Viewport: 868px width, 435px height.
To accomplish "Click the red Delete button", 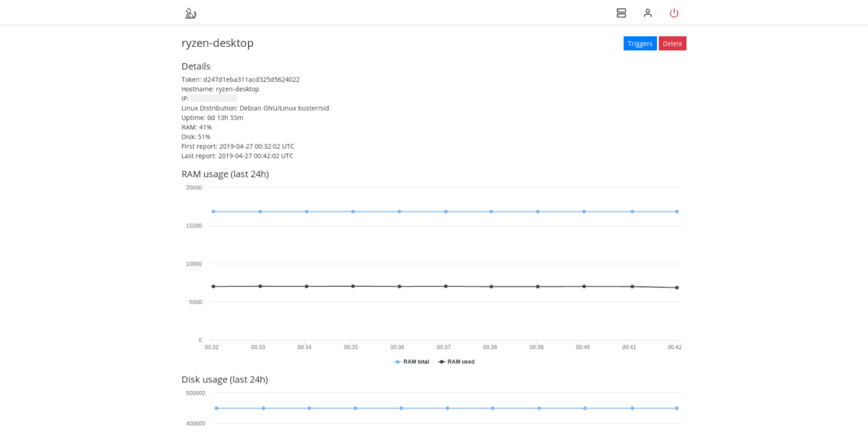I will 673,43.
